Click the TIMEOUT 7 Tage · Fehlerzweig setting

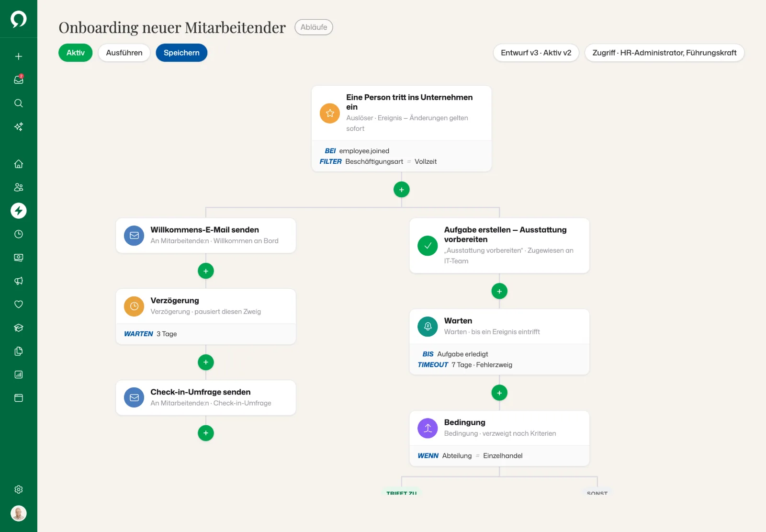click(465, 365)
